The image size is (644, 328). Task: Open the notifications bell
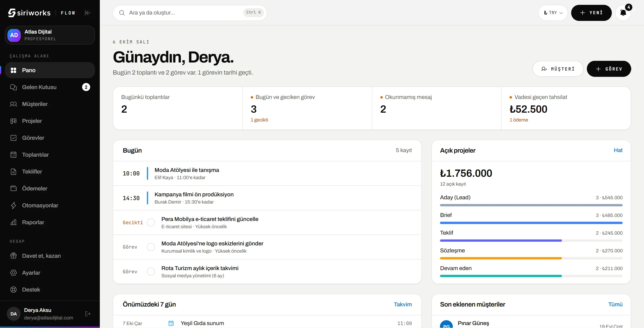(x=623, y=13)
